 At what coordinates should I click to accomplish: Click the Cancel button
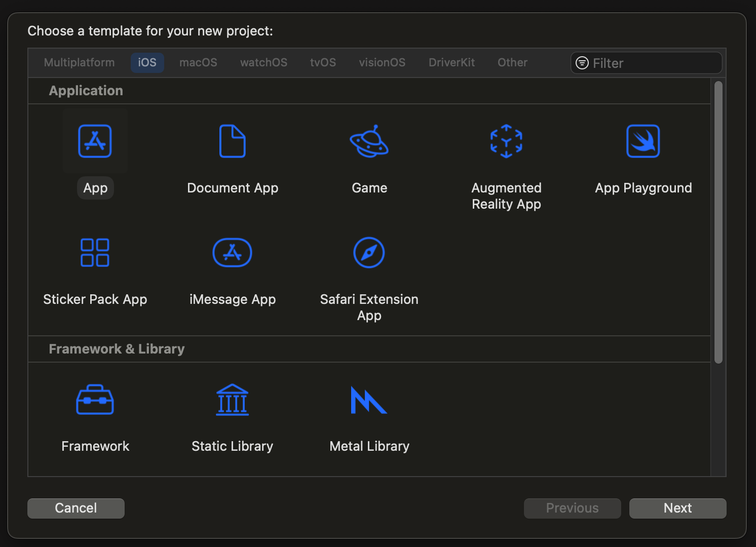(76, 508)
